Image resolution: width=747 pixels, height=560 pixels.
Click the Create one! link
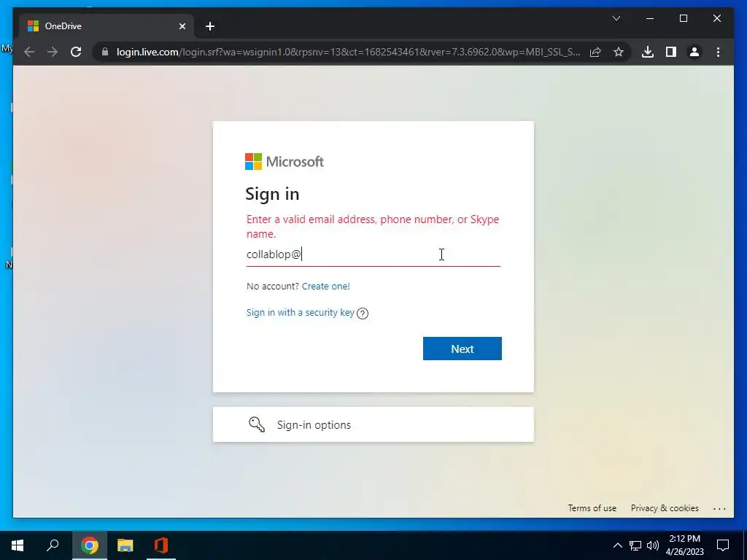coord(326,286)
